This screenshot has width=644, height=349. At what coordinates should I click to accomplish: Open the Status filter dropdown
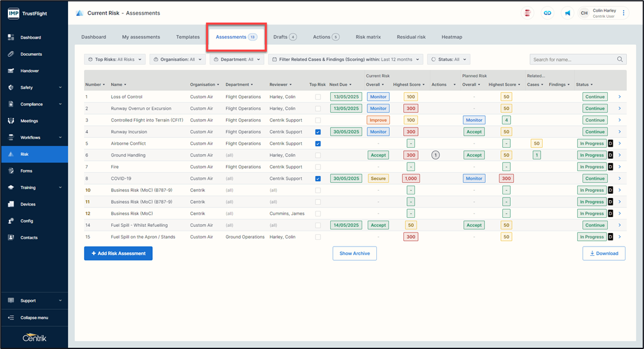[449, 59]
